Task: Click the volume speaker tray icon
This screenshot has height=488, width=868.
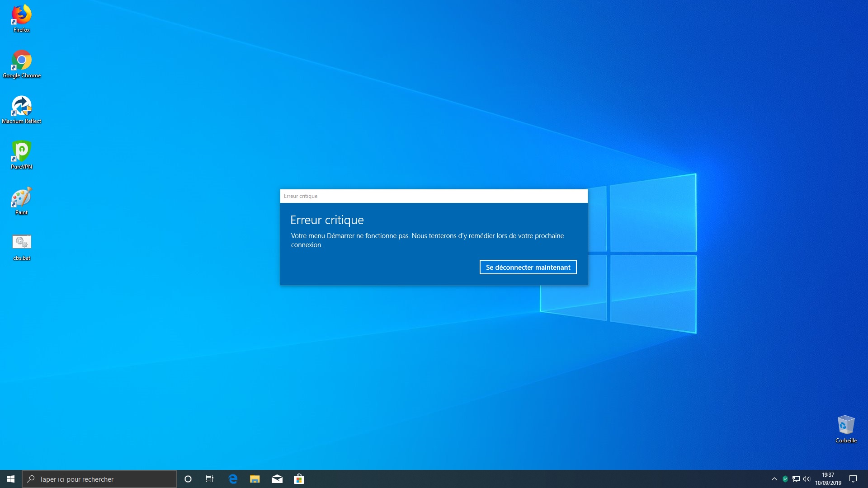Action: [807, 479]
